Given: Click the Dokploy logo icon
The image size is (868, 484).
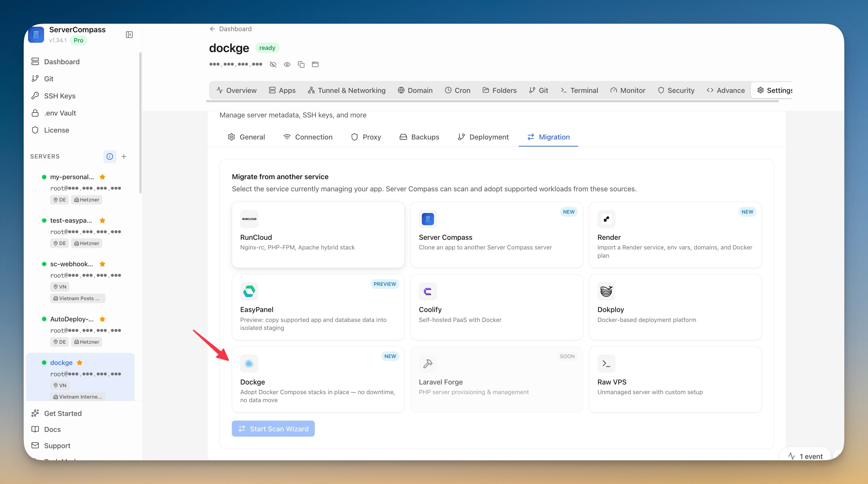Looking at the screenshot, I should pos(606,291).
